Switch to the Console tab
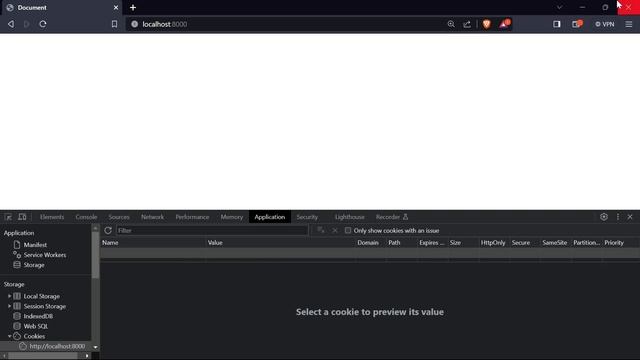This screenshot has width=640, height=360. (86, 217)
